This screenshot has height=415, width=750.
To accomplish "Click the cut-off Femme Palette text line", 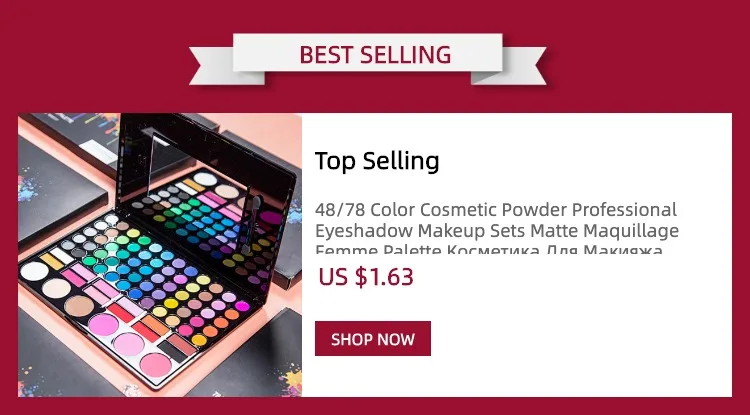I will point(489,250).
